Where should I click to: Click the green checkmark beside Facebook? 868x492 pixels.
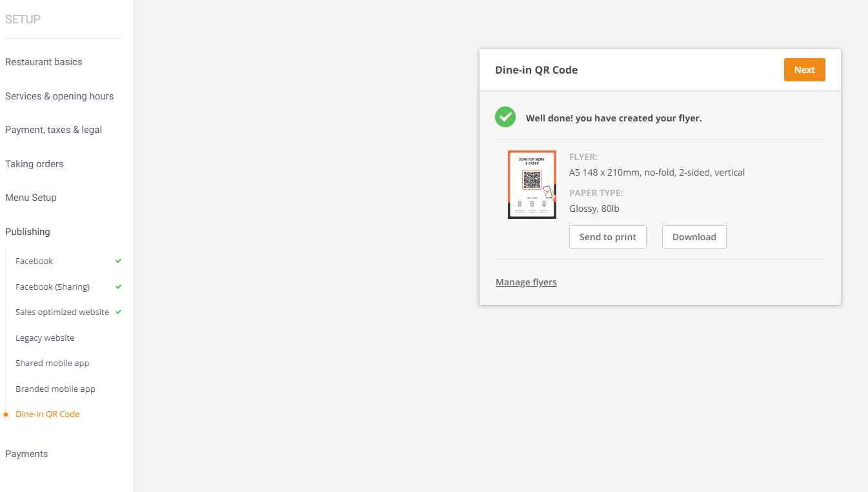(118, 261)
